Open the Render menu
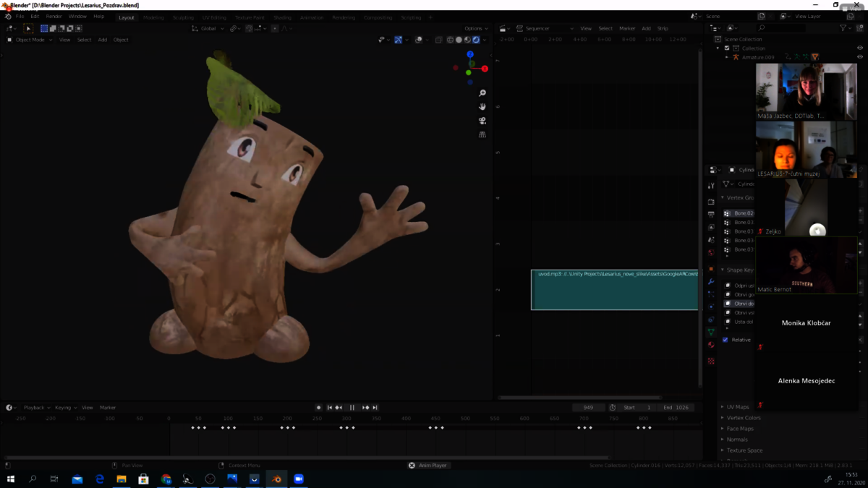868x488 pixels. [54, 17]
